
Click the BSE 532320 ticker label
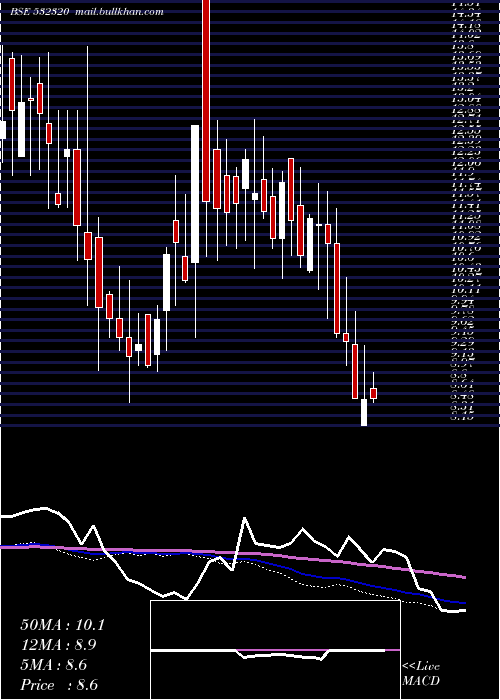tap(40, 12)
